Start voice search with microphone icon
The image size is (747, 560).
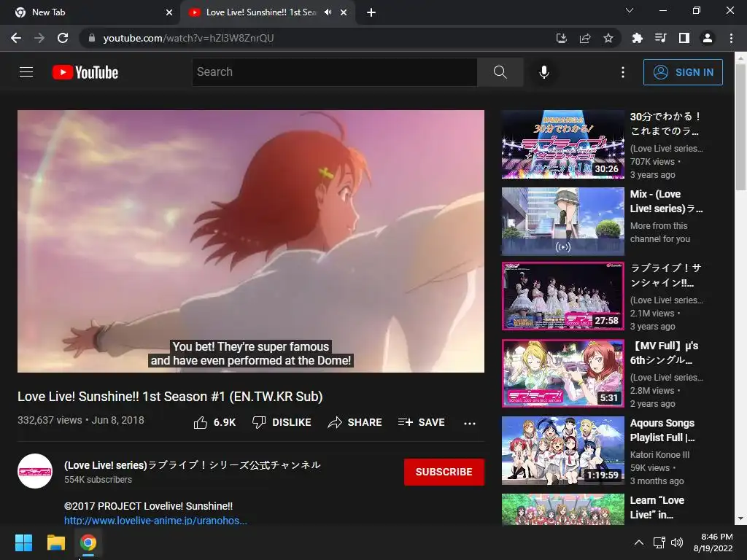pyautogui.click(x=544, y=72)
